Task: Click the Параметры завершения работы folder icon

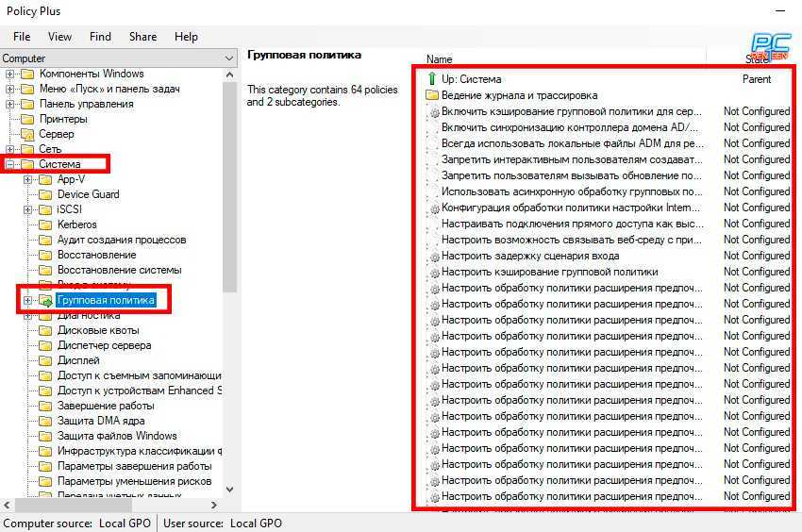Action: [x=45, y=466]
